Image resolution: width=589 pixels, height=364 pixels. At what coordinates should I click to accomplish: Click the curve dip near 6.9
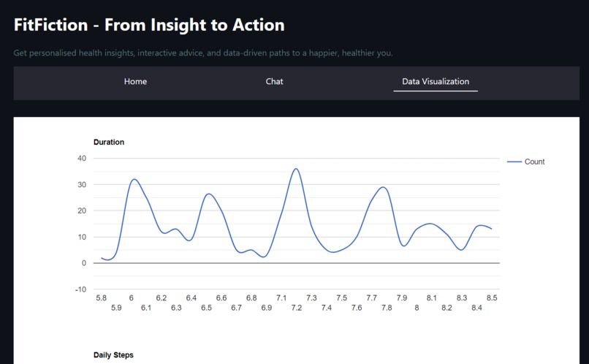click(x=264, y=257)
